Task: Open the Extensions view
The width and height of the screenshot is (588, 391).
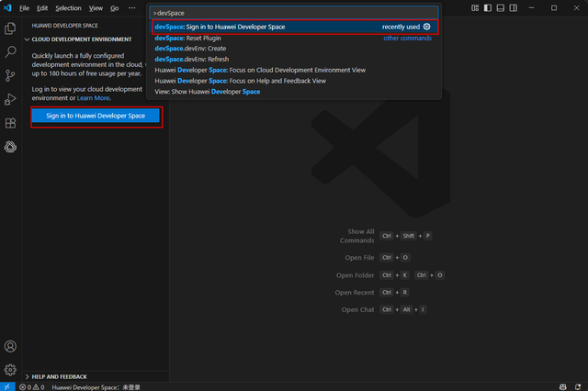Action: [x=10, y=123]
